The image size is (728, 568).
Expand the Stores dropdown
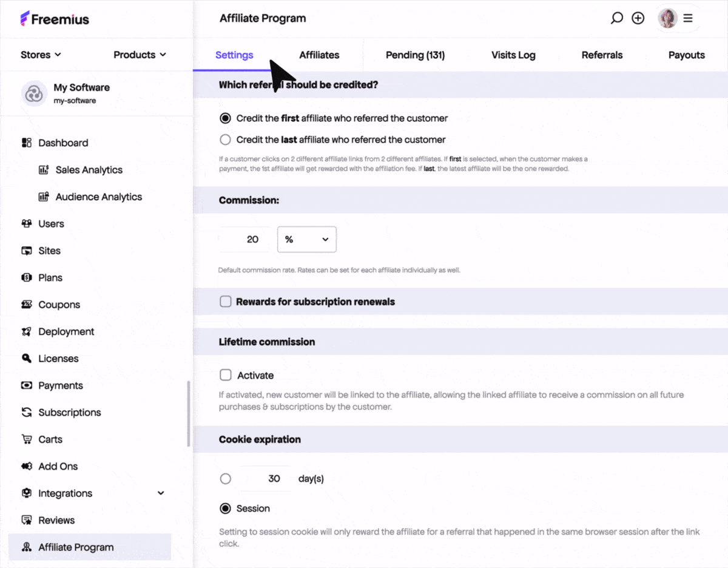[x=41, y=55]
